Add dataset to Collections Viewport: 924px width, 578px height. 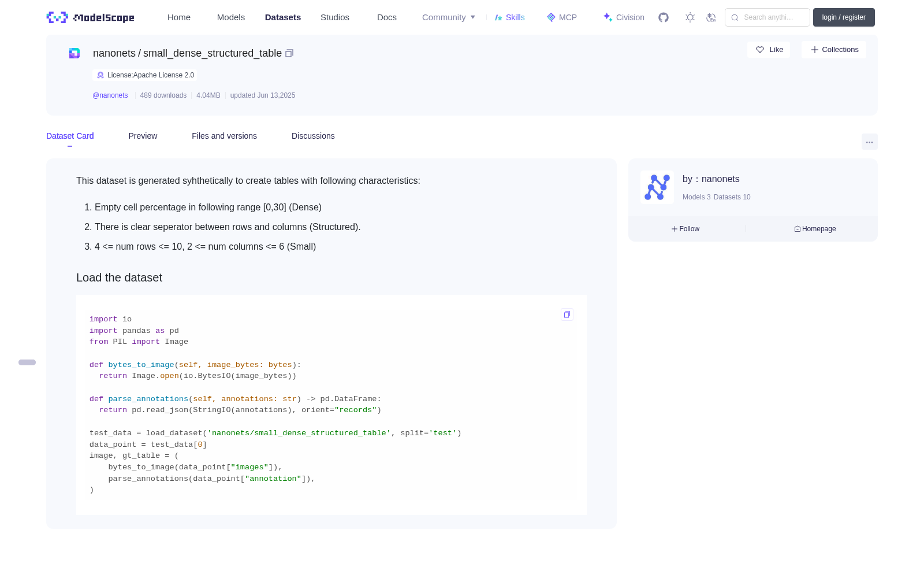coord(834,50)
